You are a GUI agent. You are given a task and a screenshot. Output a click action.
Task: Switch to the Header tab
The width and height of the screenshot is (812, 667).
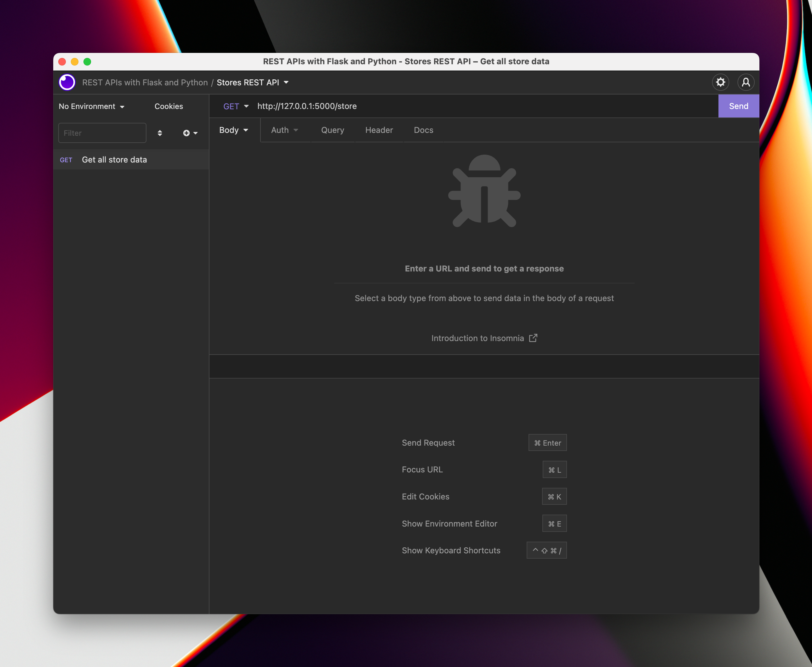click(378, 129)
